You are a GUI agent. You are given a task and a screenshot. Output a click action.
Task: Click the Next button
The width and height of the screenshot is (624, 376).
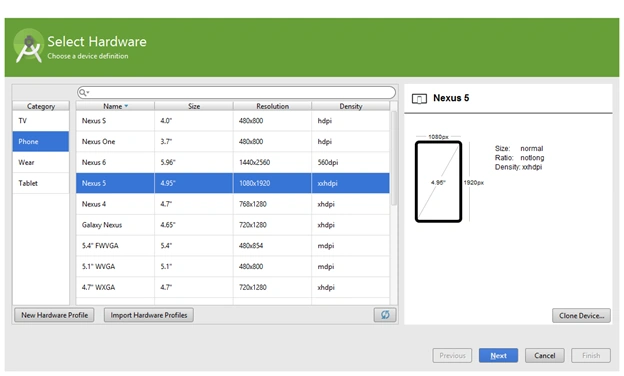[x=498, y=356]
